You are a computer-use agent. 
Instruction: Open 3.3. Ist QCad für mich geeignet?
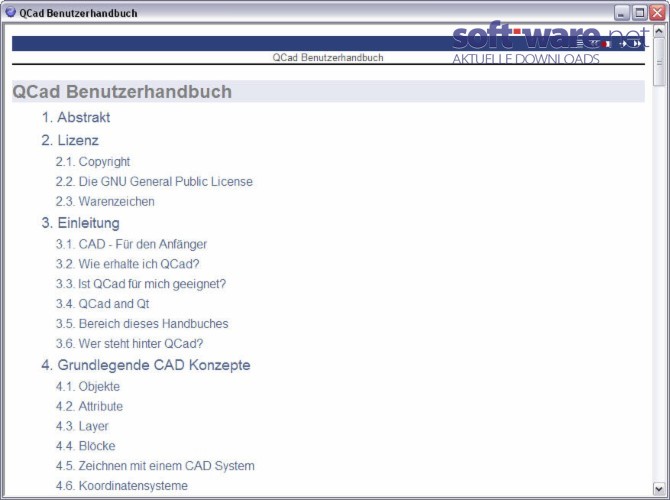tap(141, 284)
